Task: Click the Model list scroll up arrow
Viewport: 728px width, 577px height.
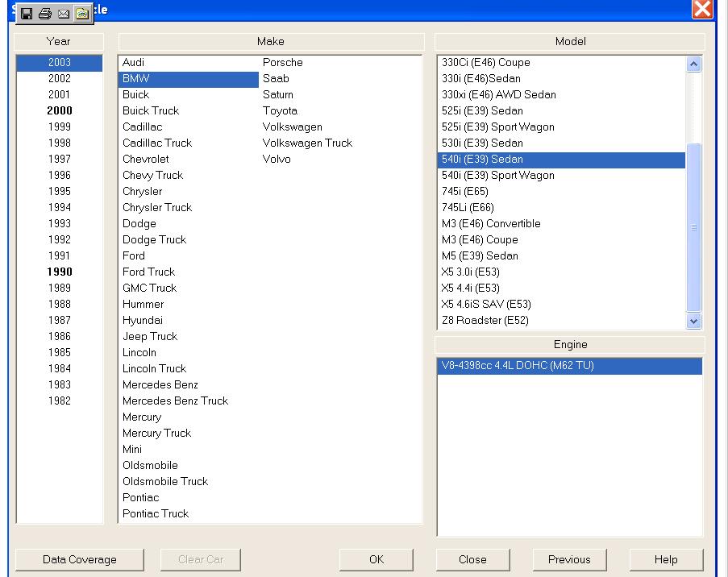Action: [x=693, y=64]
